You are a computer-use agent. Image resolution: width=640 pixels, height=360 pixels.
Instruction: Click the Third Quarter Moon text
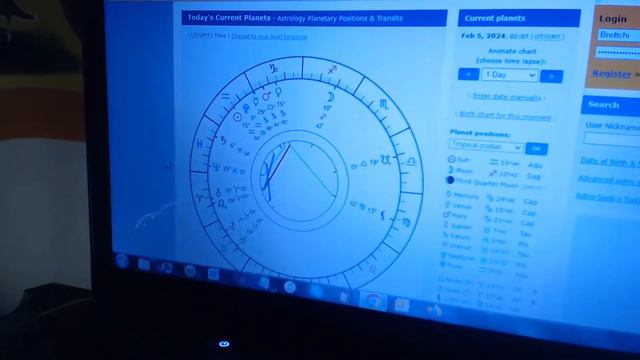487,183
